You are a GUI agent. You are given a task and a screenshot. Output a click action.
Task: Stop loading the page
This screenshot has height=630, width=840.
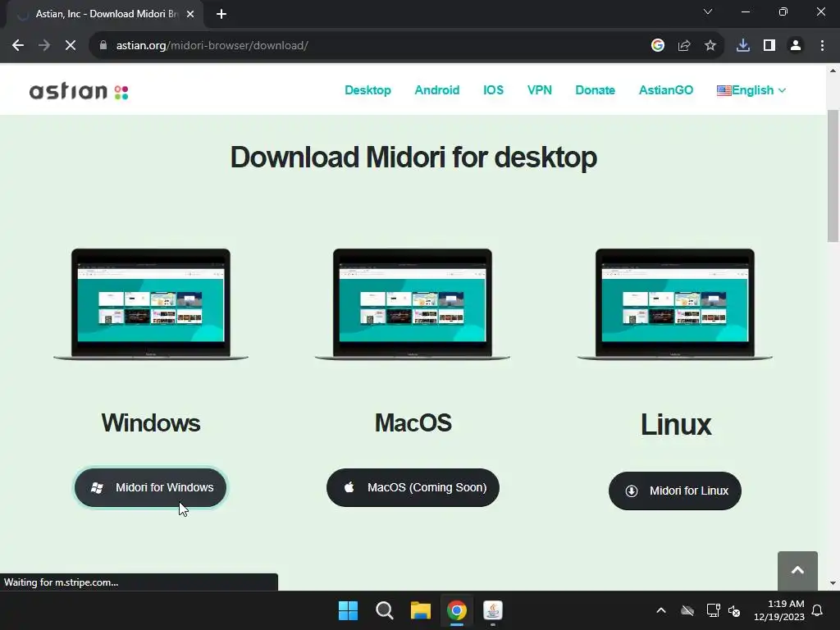(x=71, y=46)
